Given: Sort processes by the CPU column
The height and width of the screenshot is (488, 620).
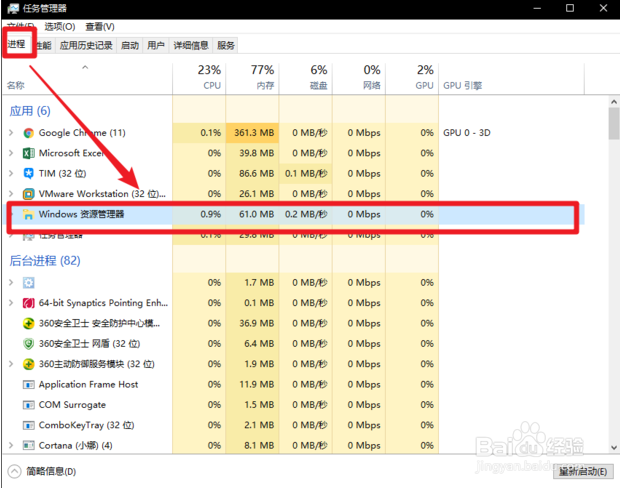Looking at the screenshot, I should [199, 78].
